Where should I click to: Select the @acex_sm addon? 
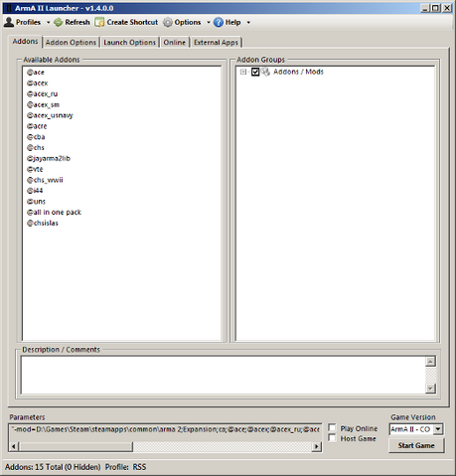(x=43, y=104)
